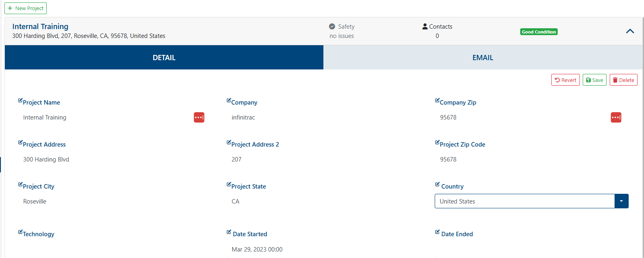
Task: Switch to the EMAIL tab
Action: click(x=483, y=57)
